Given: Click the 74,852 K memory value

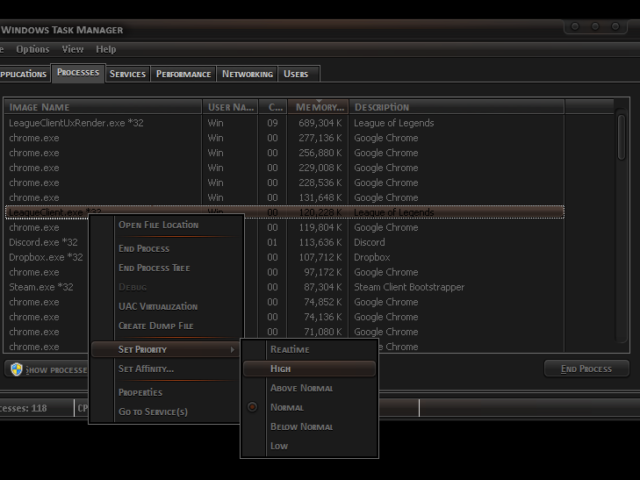Looking at the screenshot, I should [322, 302].
